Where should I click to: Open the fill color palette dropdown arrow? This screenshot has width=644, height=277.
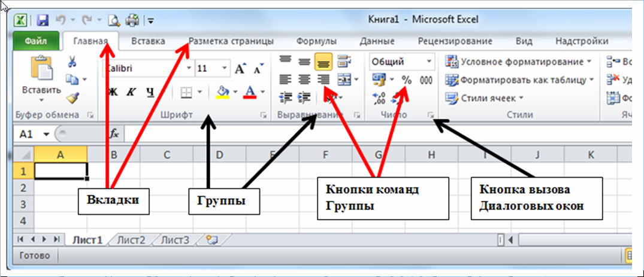tap(235, 92)
